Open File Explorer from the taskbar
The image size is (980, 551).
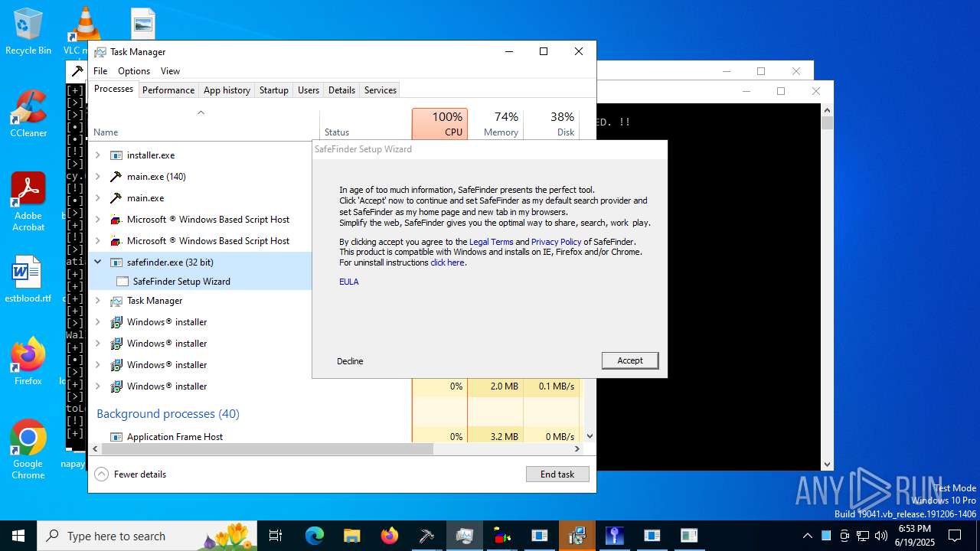click(351, 536)
